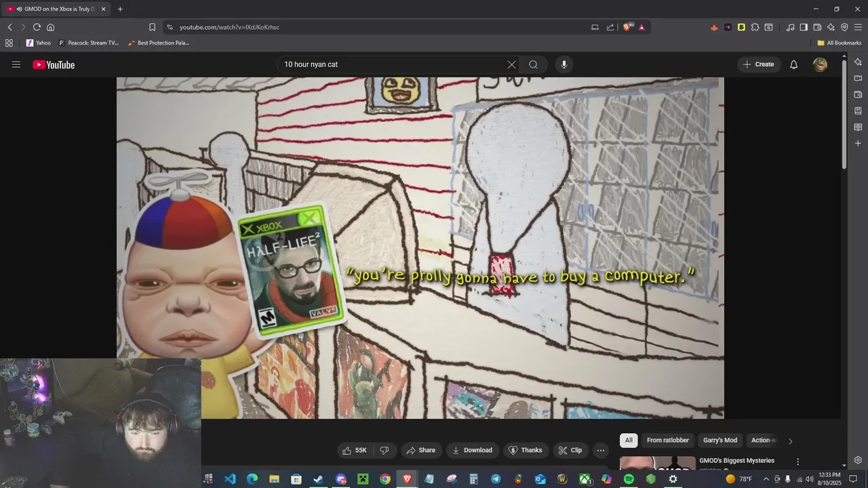Open Brave Wallet icon
This screenshot has width=868, height=488.
(x=817, y=27)
